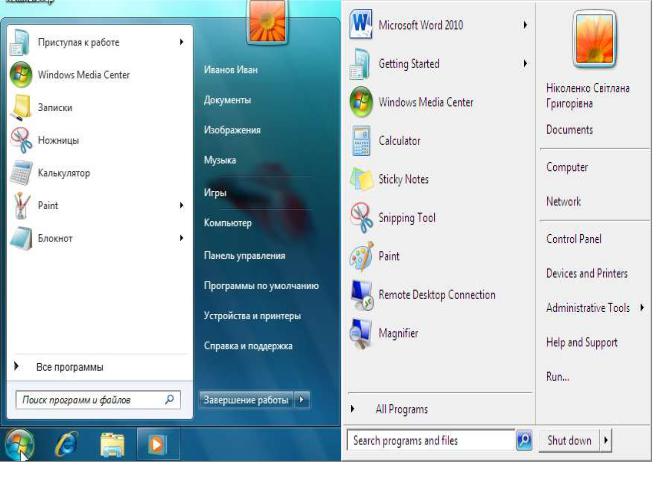This screenshot has height=500, width=668.
Task: Launch the Calculator icon
Action: (361, 141)
